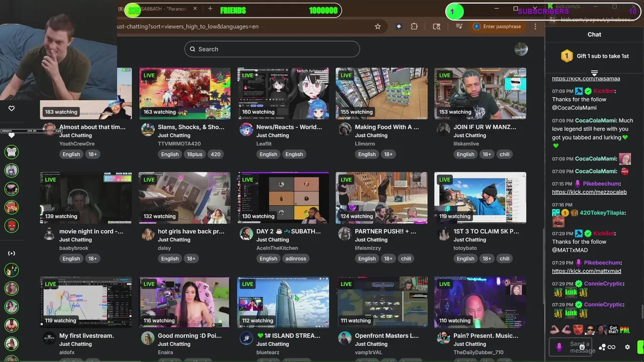The width and height of the screenshot is (644, 362).
Task: Open the kick.com/mezzocaleb chat link
Action: (x=589, y=192)
